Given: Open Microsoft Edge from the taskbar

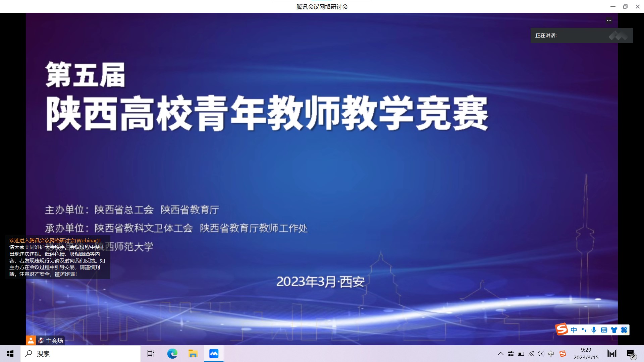Looking at the screenshot, I should (172, 354).
